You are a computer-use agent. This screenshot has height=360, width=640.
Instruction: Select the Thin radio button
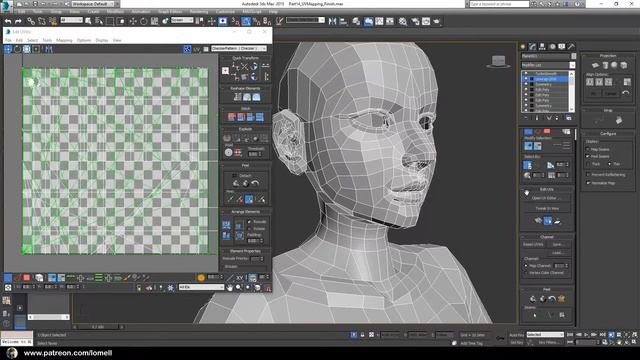coord(609,164)
